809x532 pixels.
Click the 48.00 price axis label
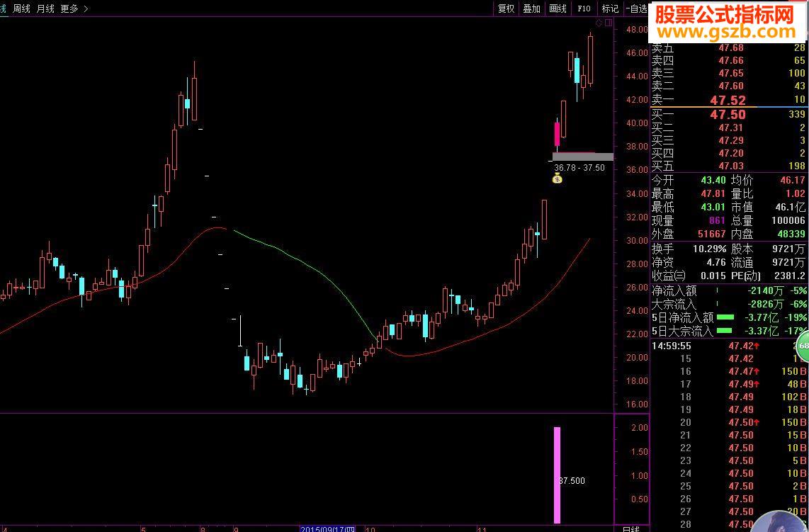(637, 30)
